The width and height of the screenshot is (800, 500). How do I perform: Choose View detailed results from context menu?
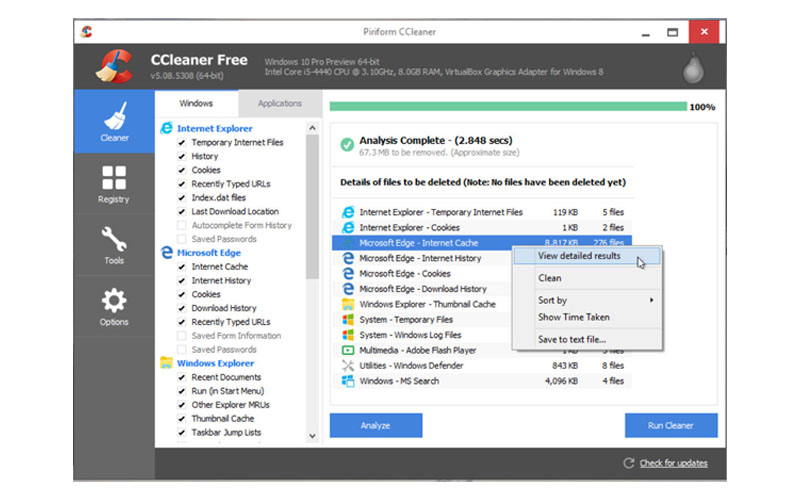tap(587, 256)
